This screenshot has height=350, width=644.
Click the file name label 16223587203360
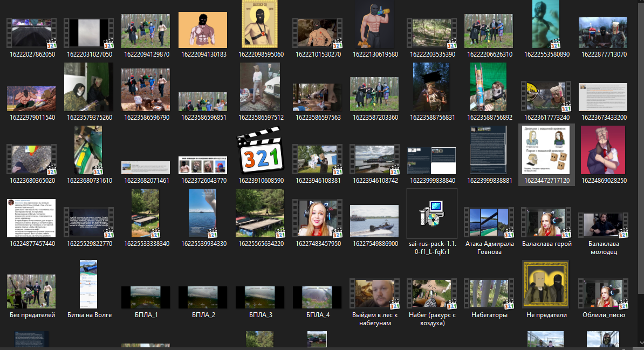coord(375,117)
